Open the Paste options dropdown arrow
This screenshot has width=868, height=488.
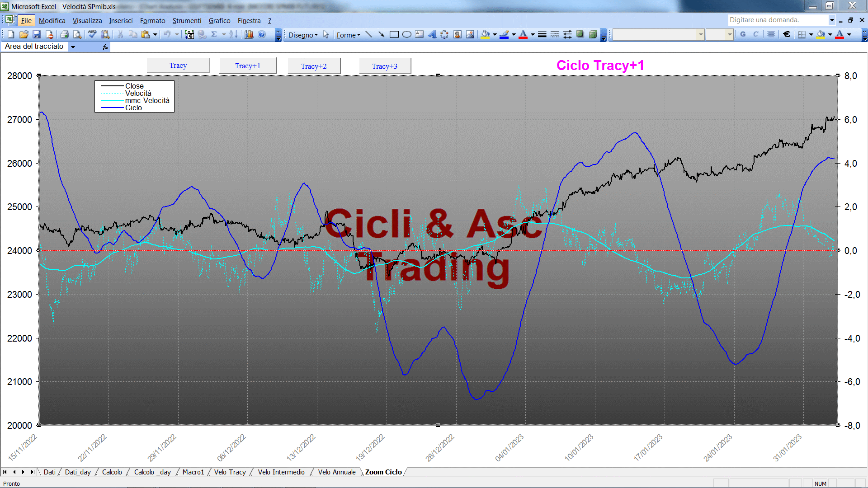pyautogui.click(x=155, y=35)
